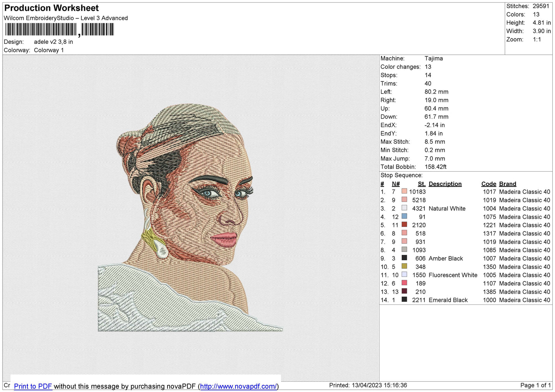Click the 'Colorway 1' value

point(49,50)
